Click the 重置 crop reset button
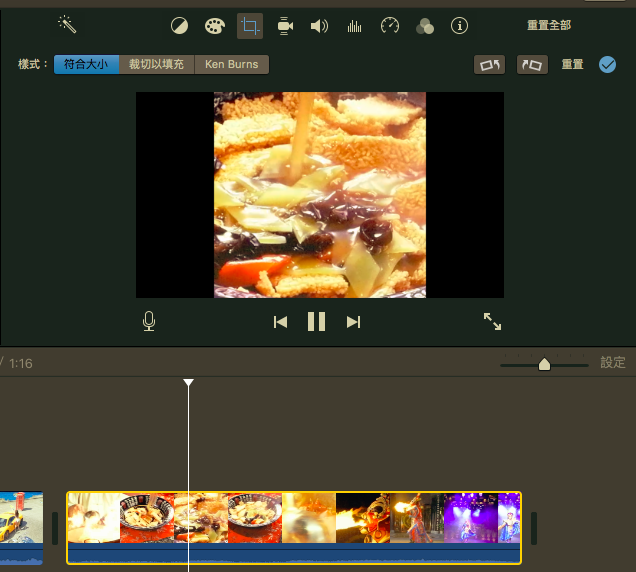This screenshot has width=636, height=572. (572, 64)
